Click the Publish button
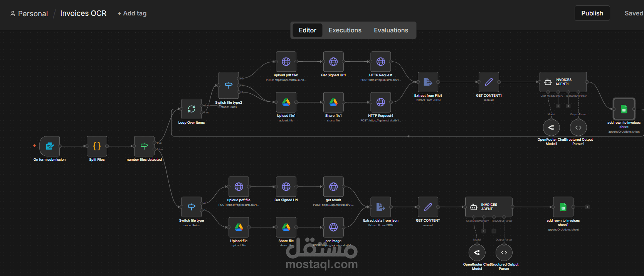Image resolution: width=644 pixels, height=276 pixels. click(592, 13)
